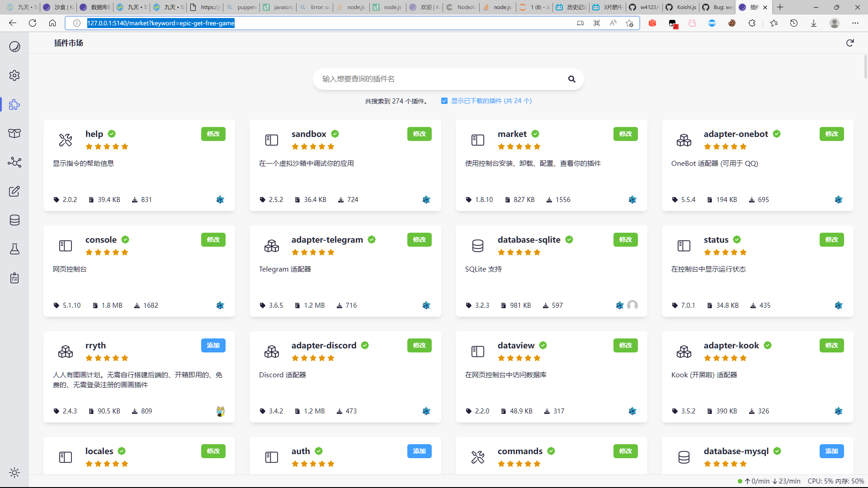Open the sandbox editor pencil icon
This screenshot has width=868, height=488.
click(x=14, y=191)
